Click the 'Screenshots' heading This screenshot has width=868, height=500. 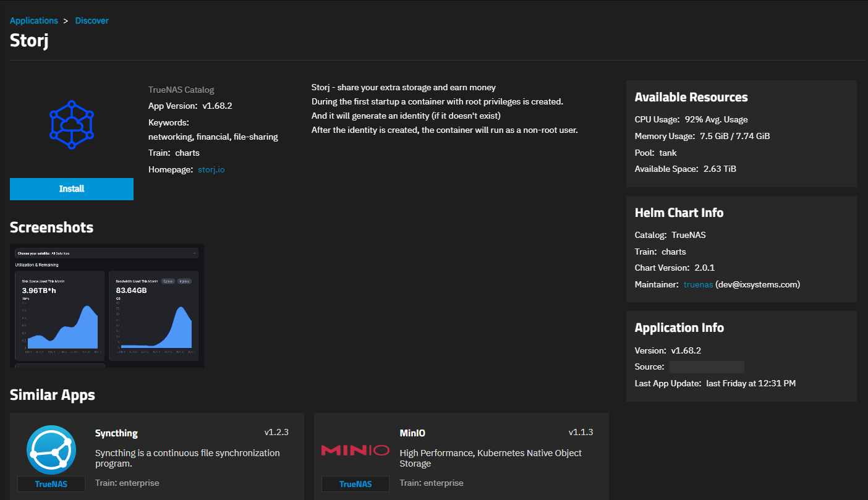point(51,227)
